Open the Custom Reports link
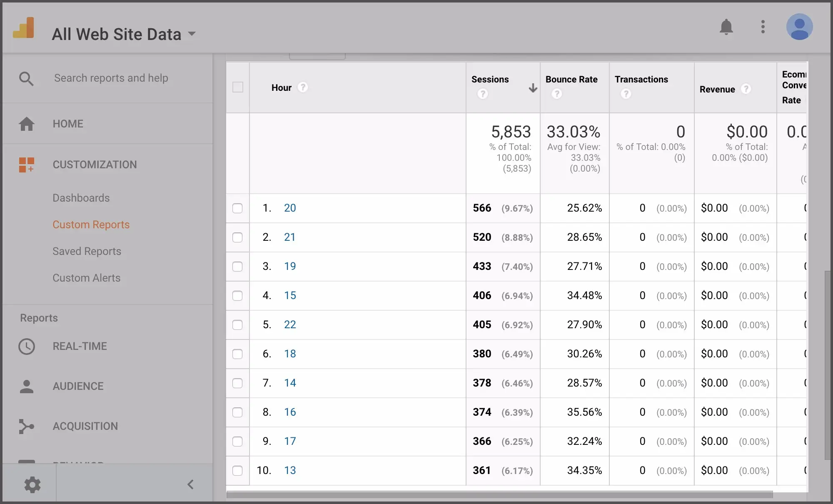Image resolution: width=833 pixels, height=504 pixels. tap(91, 225)
